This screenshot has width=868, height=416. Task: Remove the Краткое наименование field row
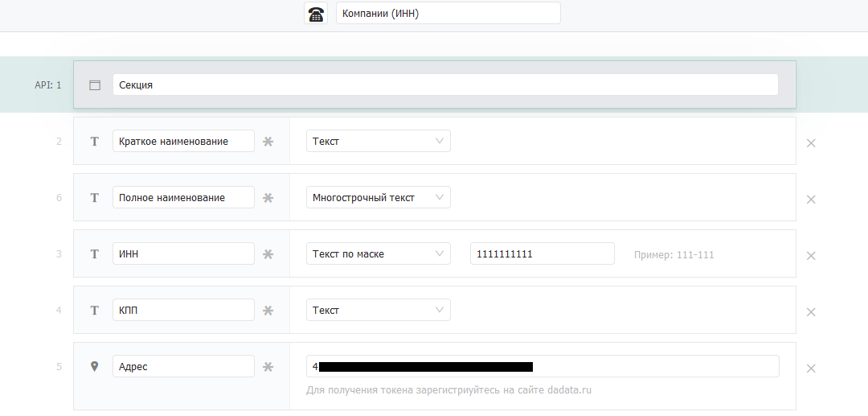coord(811,143)
